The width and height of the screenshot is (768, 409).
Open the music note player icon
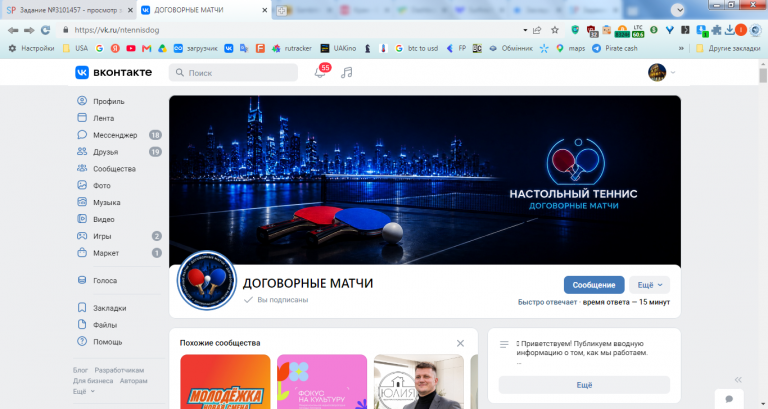(x=347, y=72)
